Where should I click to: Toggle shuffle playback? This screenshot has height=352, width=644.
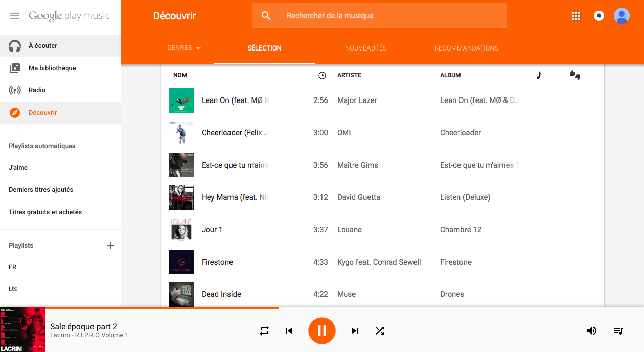[x=380, y=331]
